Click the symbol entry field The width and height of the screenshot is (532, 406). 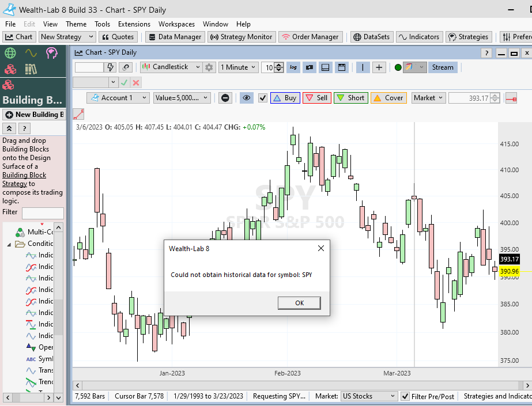pyautogui.click(x=89, y=67)
